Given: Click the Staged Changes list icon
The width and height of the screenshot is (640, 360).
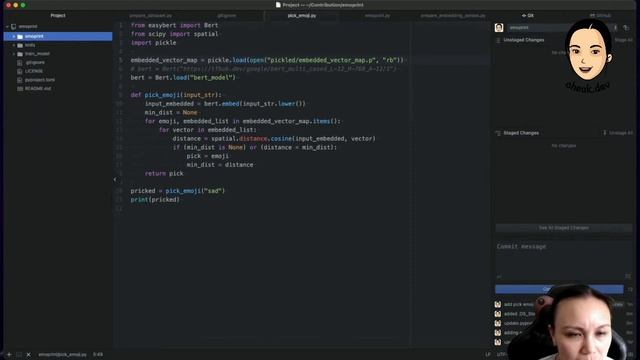Looking at the screenshot, I should point(498,133).
